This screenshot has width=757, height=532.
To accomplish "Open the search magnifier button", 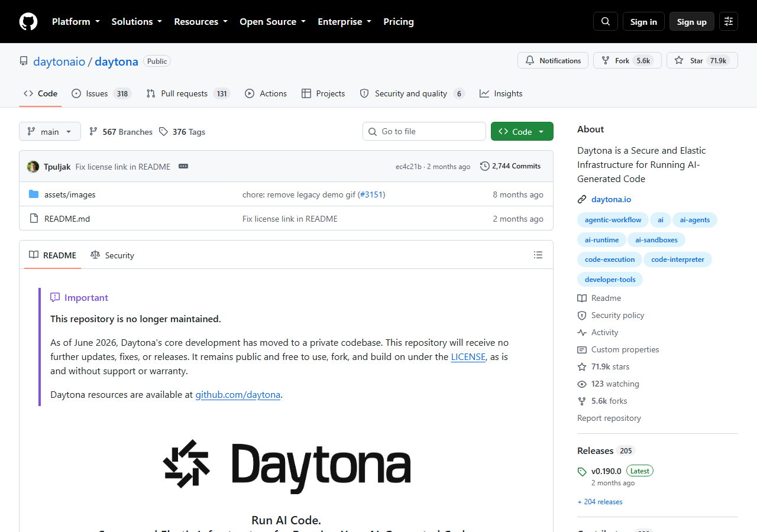I will 606,21.
